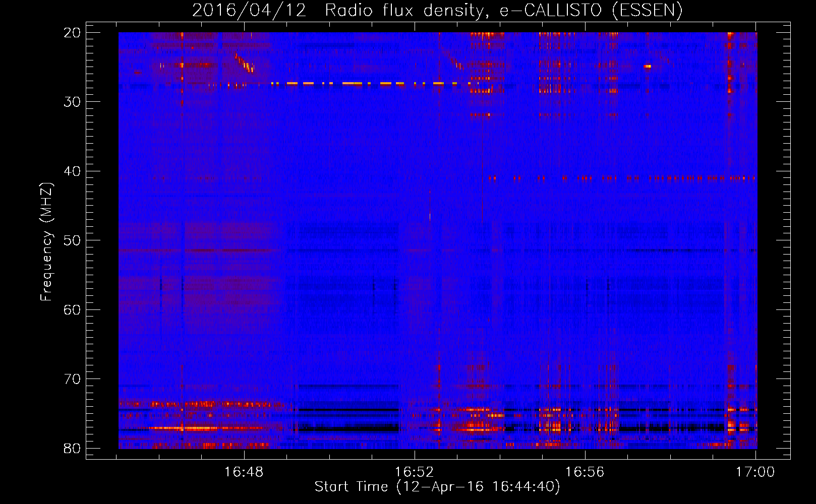Screen dimensions: 816x504
Task: Click the '80' frequency tick label
Action: tap(72, 448)
